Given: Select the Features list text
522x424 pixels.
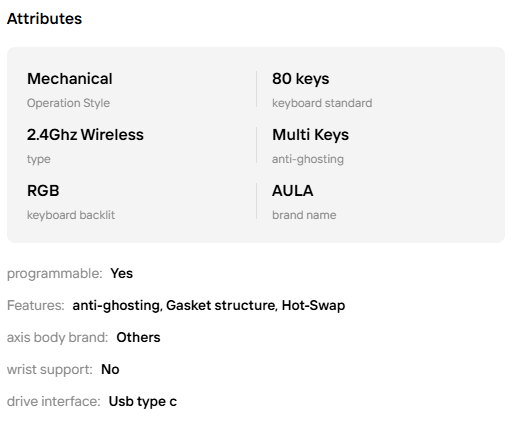Looking at the screenshot, I should coord(209,306).
